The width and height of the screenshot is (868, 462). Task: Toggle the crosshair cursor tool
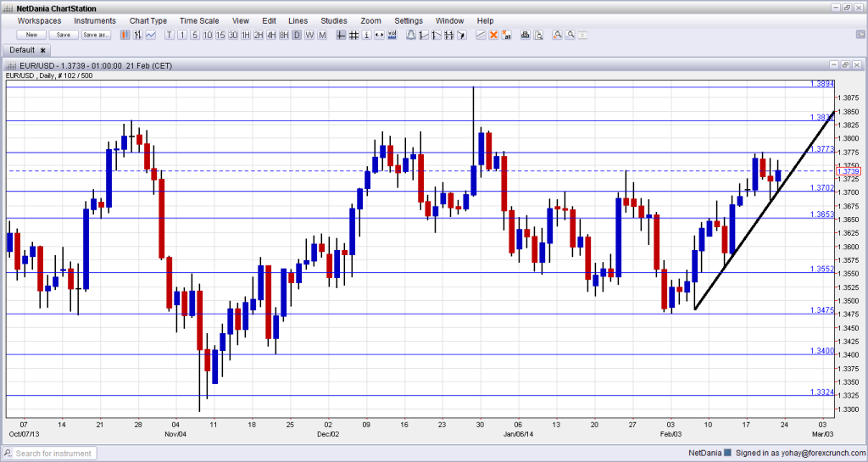pyautogui.click(x=341, y=35)
